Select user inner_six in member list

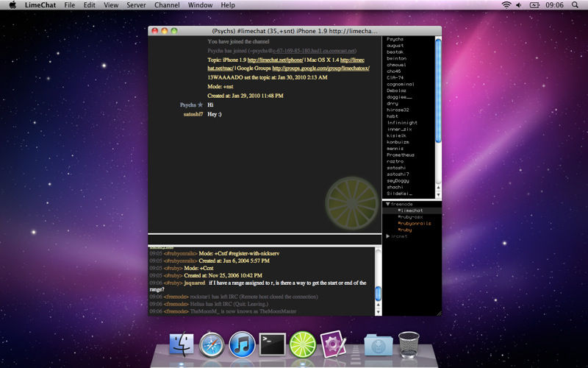pyautogui.click(x=399, y=130)
